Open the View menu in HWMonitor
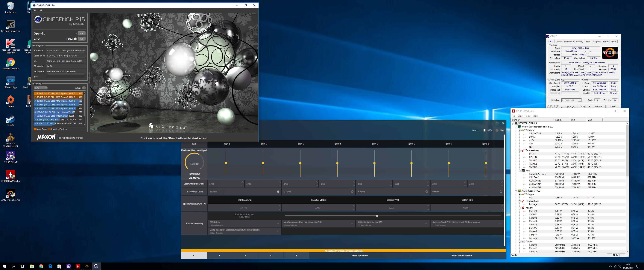Screen dimensions: 644x270 [520, 116]
